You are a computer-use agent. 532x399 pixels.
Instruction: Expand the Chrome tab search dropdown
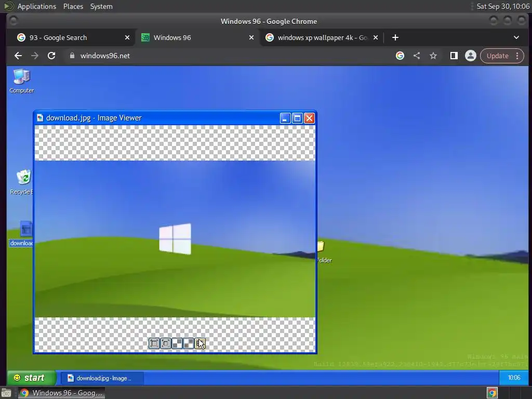[516, 37]
